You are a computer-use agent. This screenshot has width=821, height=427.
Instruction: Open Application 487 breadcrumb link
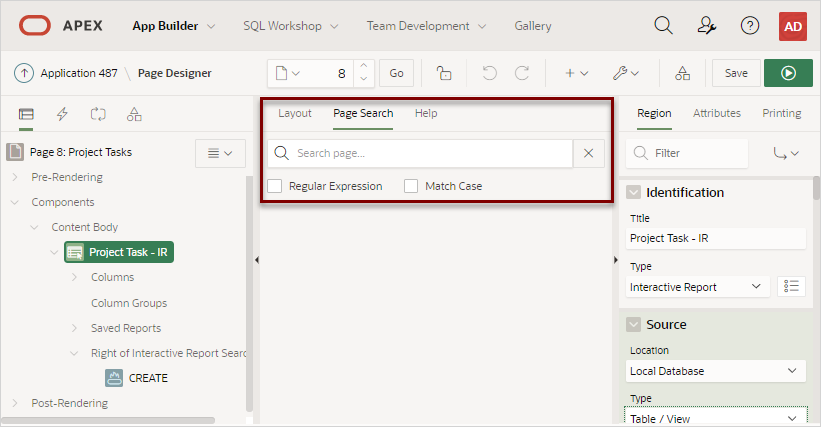79,73
